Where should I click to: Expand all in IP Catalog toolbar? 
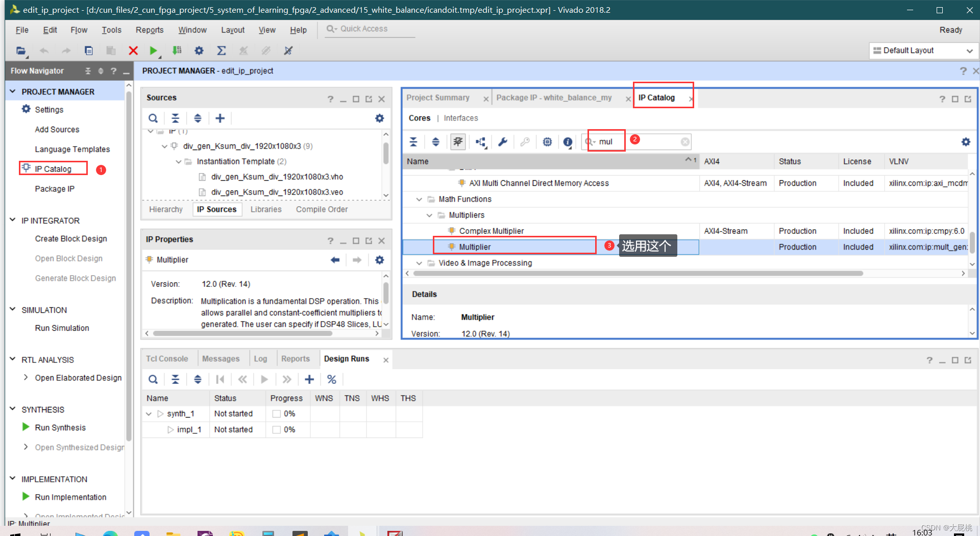(435, 142)
